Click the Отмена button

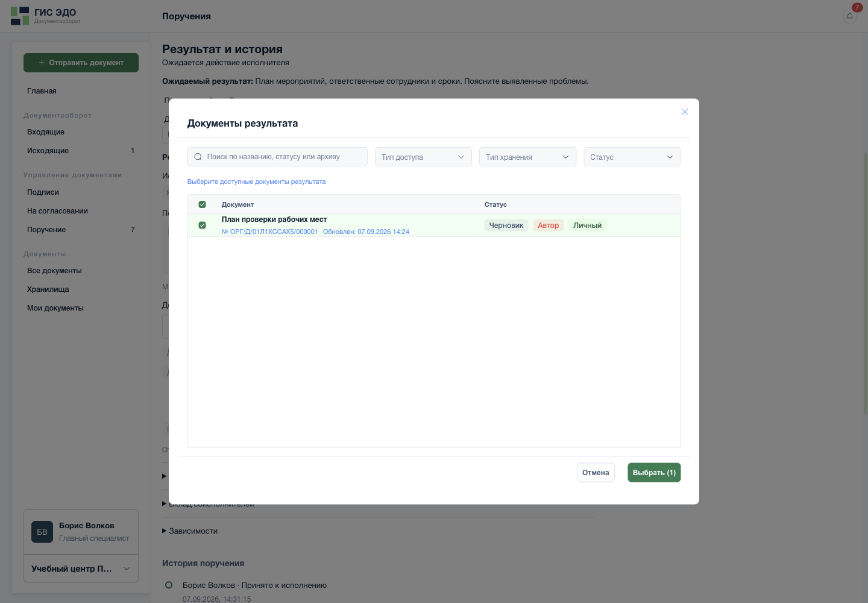coord(596,473)
